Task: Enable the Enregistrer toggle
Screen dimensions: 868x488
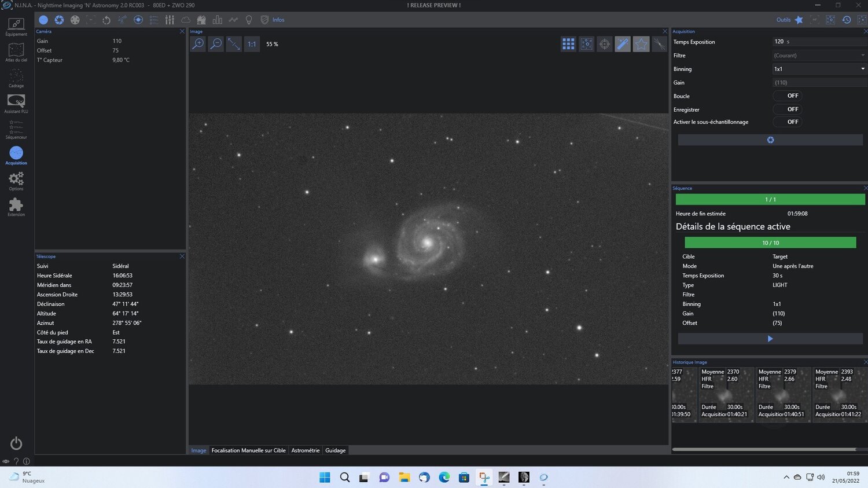Action: [788, 109]
